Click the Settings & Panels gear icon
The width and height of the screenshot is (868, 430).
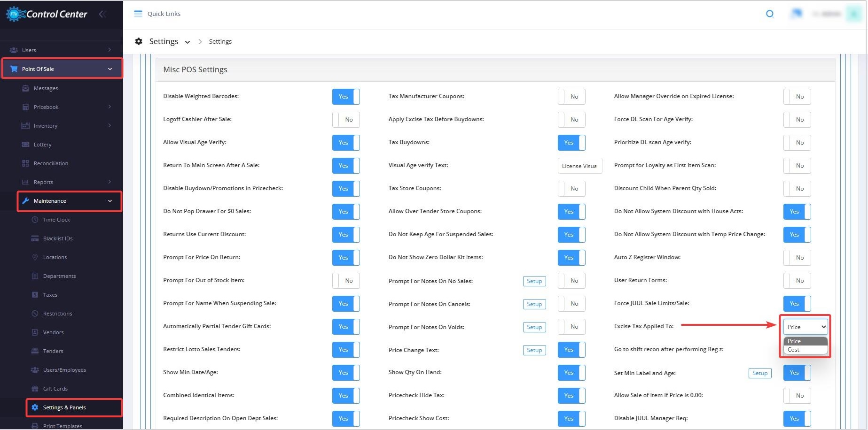point(35,407)
